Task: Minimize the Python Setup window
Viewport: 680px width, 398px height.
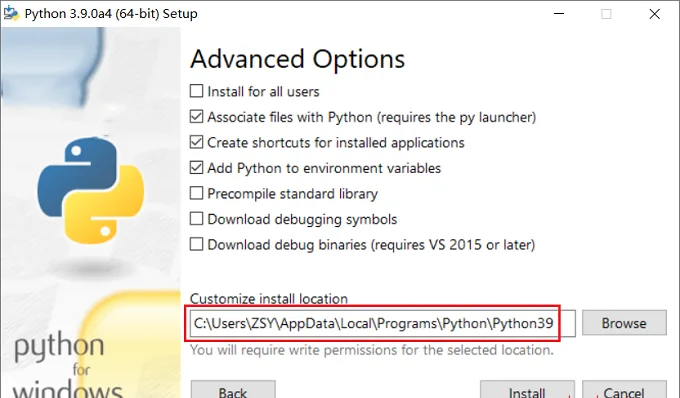Action: click(x=559, y=14)
